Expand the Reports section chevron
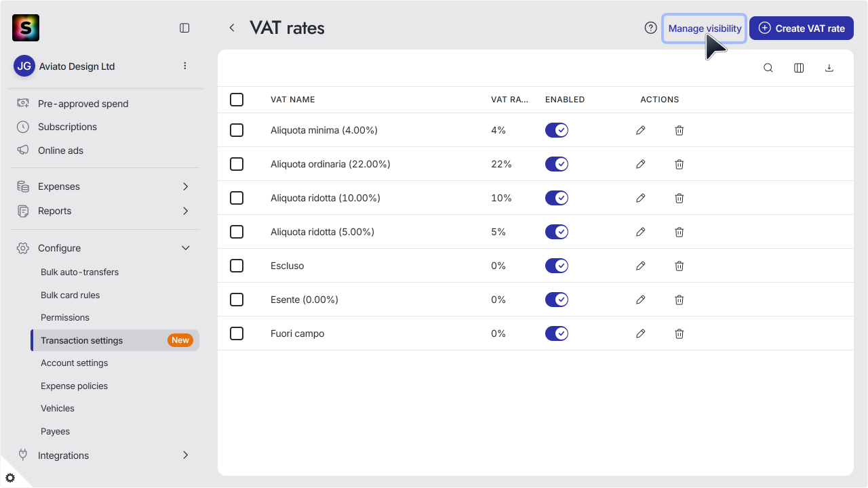This screenshot has width=868, height=488. coord(186,211)
